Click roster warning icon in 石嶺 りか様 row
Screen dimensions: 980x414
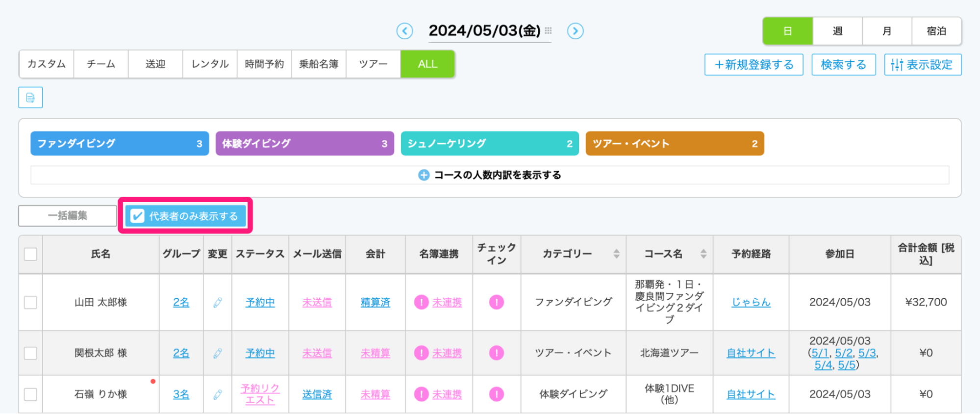coord(421,394)
